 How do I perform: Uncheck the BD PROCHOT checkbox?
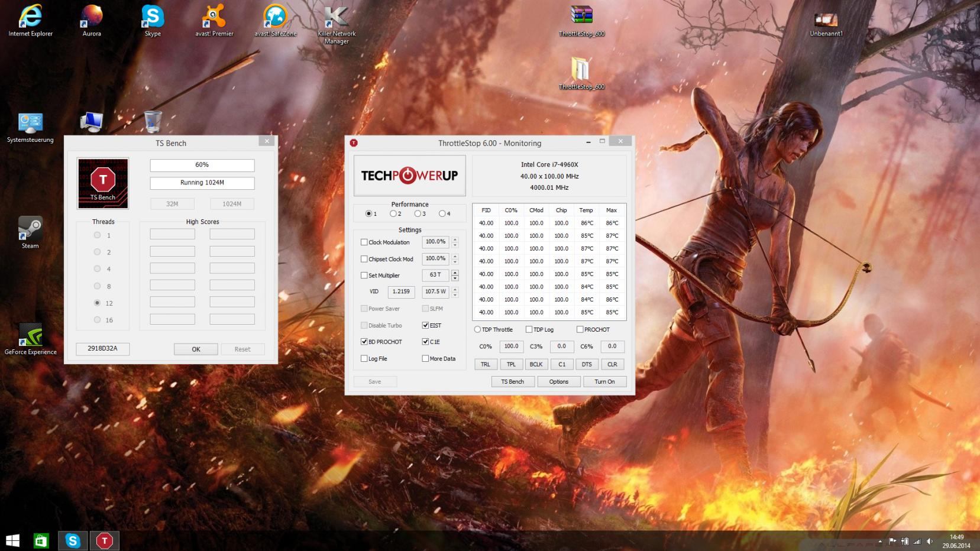(x=364, y=342)
